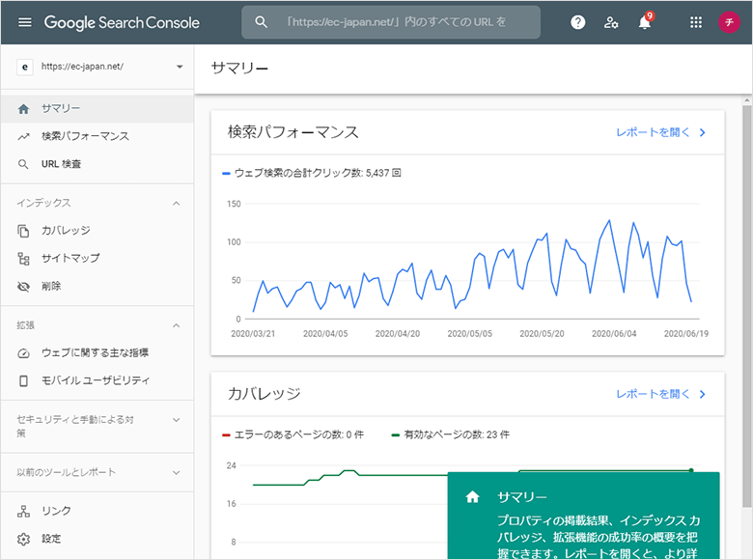Open the カバレッジ report link
This screenshot has height=560, width=753.
pos(654,394)
